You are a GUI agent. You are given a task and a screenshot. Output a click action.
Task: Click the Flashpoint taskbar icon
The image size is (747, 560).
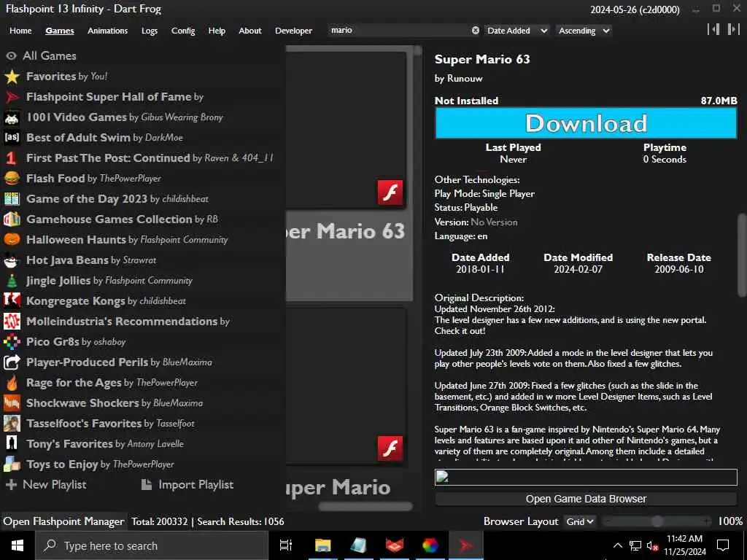466,545
